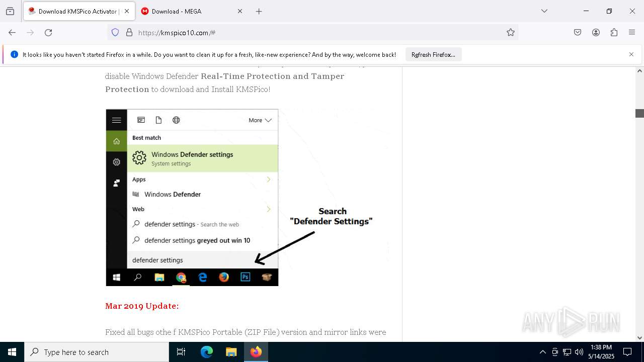Open the Save to Pocket icon
The height and width of the screenshot is (362, 644).
pos(578,33)
